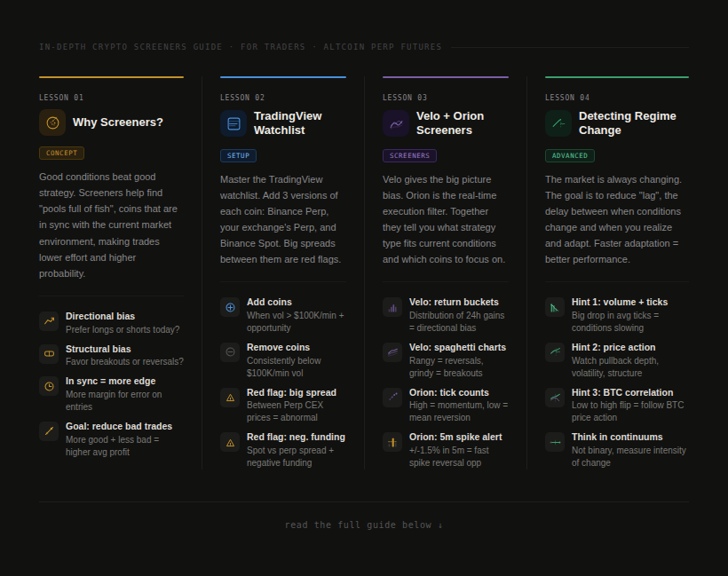Click 'In sync = more edge' text
Viewport: 728px width, 576px height.
(110, 381)
